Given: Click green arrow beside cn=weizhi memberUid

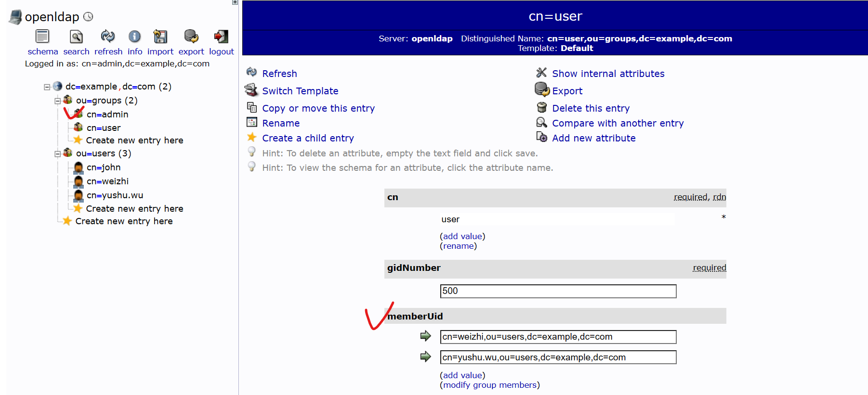Looking at the screenshot, I should click(x=425, y=336).
